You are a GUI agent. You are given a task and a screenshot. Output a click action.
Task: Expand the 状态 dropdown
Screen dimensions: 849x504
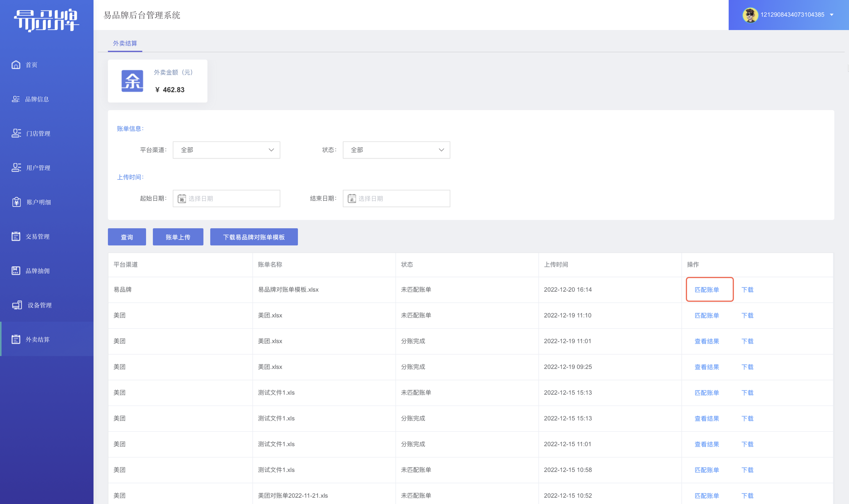(x=396, y=150)
